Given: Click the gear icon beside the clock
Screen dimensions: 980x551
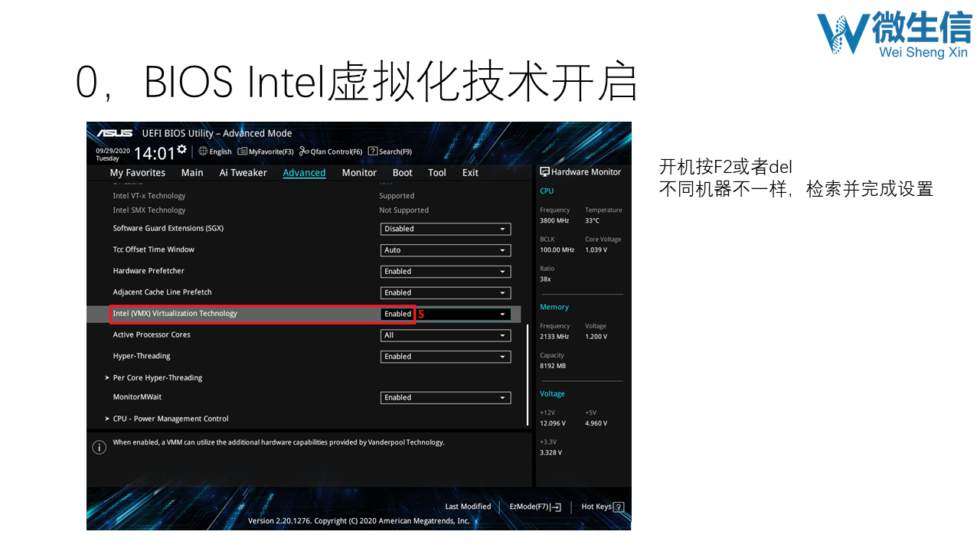Looking at the screenshot, I should [x=181, y=149].
